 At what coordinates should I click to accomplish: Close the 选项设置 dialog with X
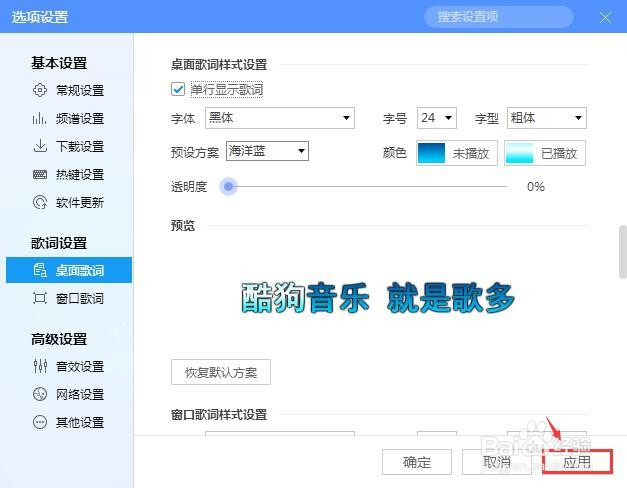(605, 17)
